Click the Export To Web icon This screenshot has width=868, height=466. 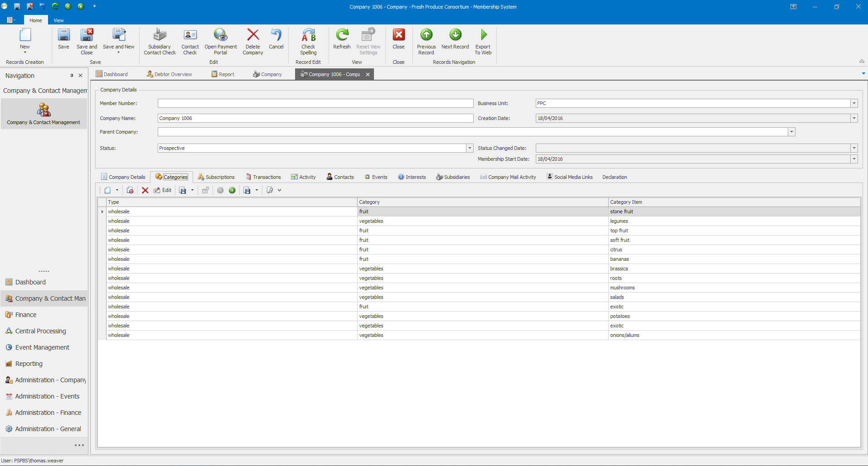point(483,41)
